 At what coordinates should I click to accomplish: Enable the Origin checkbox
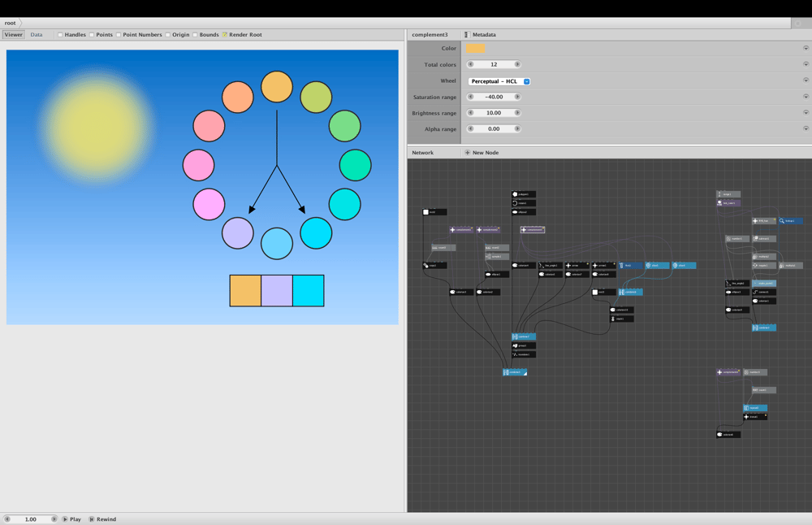click(168, 35)
